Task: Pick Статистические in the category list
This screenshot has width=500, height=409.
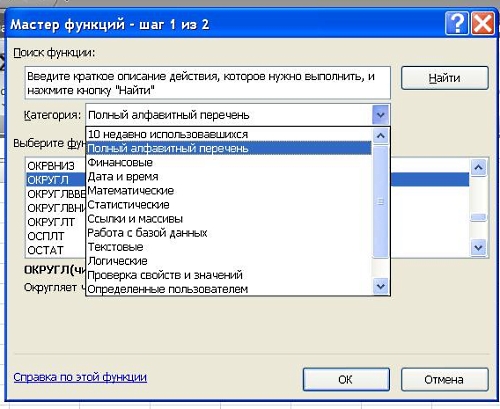Action: click(129, 205)
